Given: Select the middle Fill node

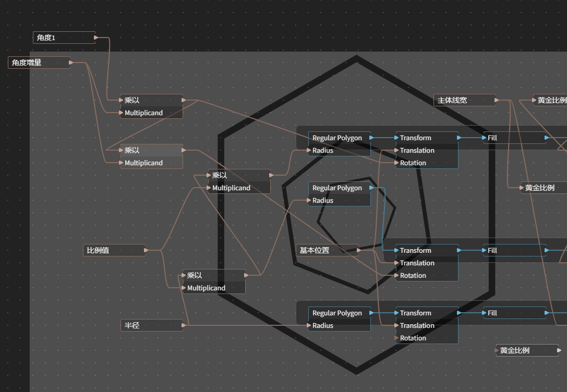Looking at the screenshot, I should pos(515,250).
